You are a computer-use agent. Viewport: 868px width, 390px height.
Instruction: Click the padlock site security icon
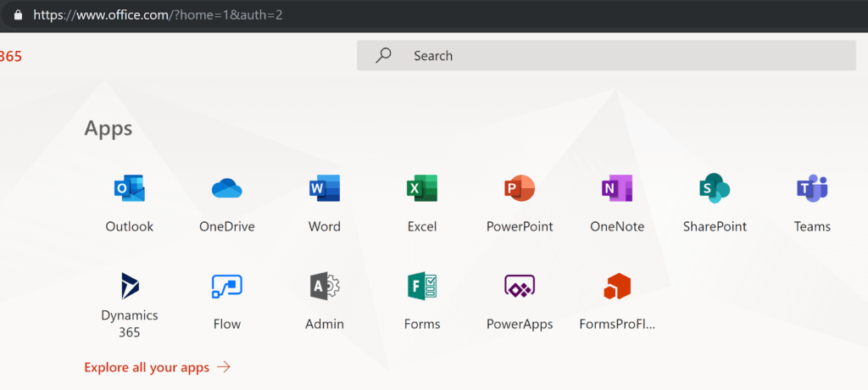[19, 14]
